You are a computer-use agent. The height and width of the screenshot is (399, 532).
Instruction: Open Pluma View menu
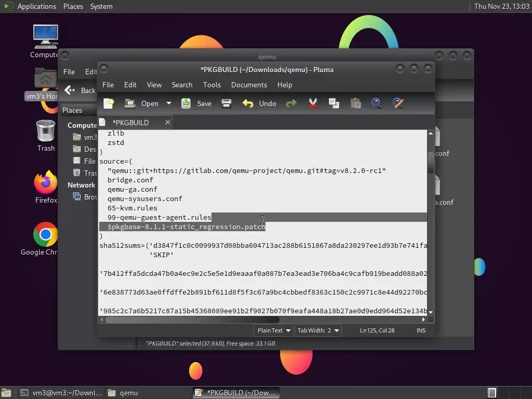pos(154,85)
